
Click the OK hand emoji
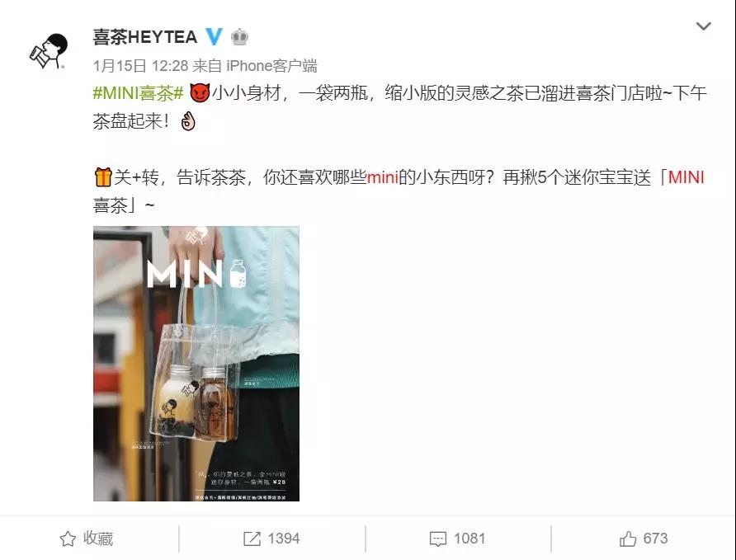[x=188, y=121]
